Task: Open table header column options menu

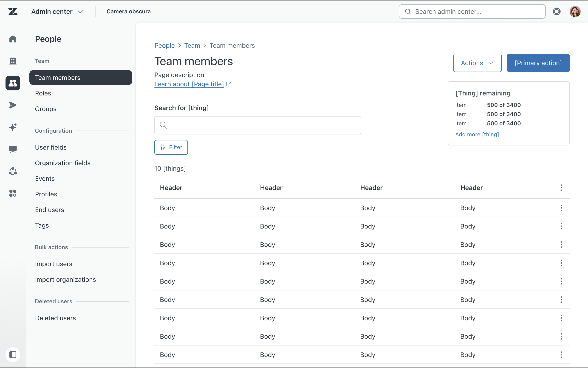Action: tap(561, 188)
